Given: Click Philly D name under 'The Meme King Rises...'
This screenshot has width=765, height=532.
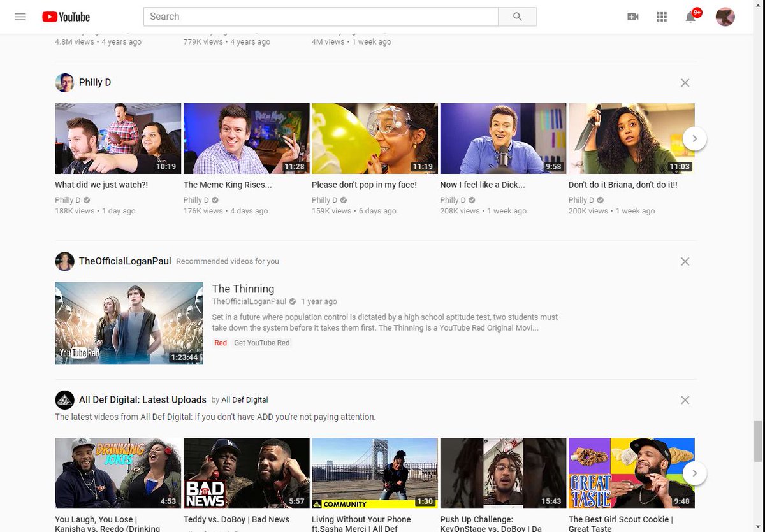Looking at the screenshot, I should [196, 200].
